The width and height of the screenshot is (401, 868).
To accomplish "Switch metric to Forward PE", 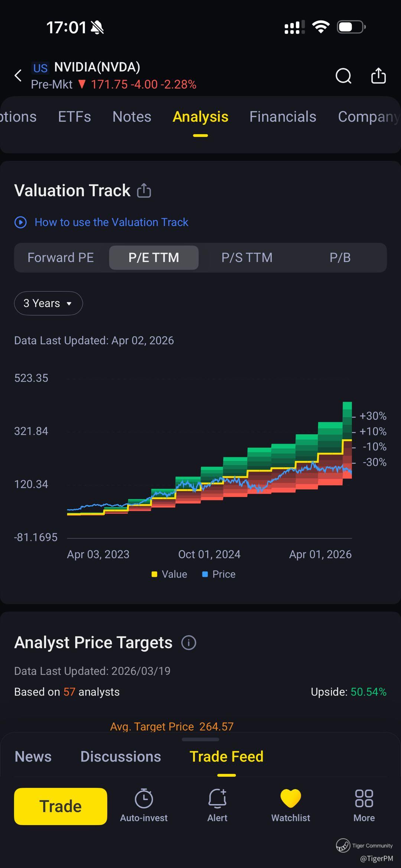I will [x=61, y=257].
